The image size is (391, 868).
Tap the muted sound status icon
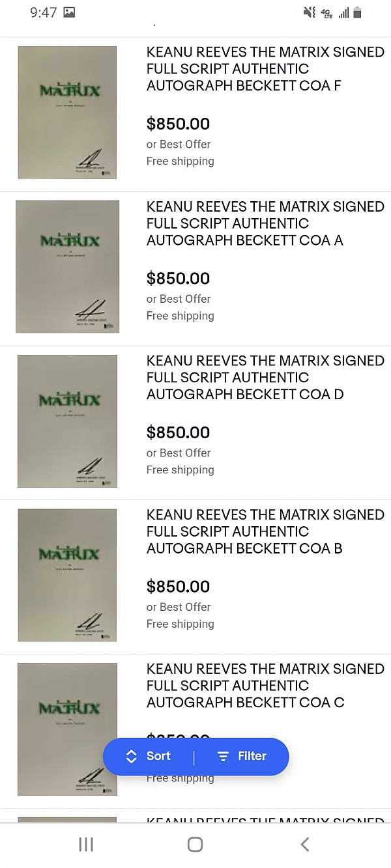[x=310, y=12]
